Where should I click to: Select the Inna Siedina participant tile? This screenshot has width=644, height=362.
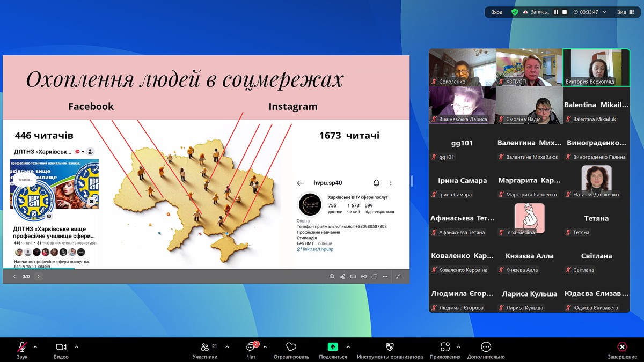click(x=529, y=218)
